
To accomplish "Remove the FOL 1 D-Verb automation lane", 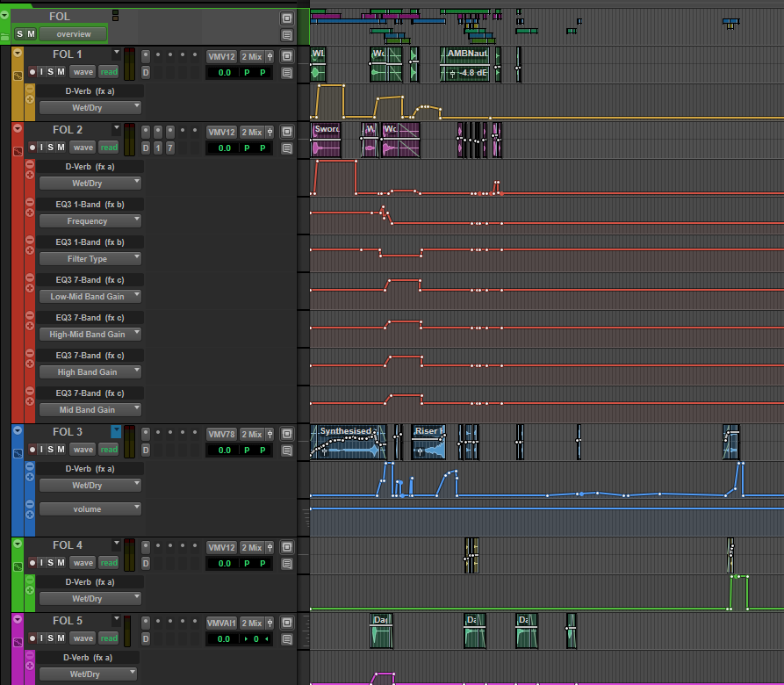I will (x=30, y=89).
